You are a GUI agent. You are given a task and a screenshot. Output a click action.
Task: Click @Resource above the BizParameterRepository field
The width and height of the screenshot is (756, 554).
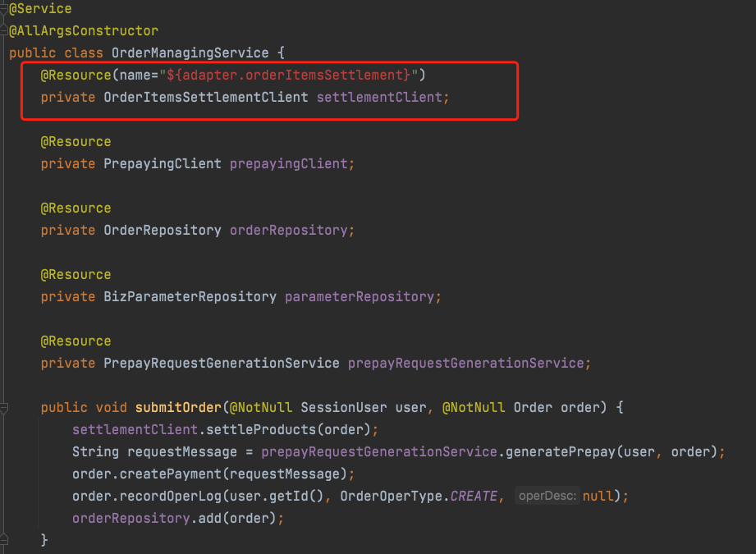[x=76, y=275]
